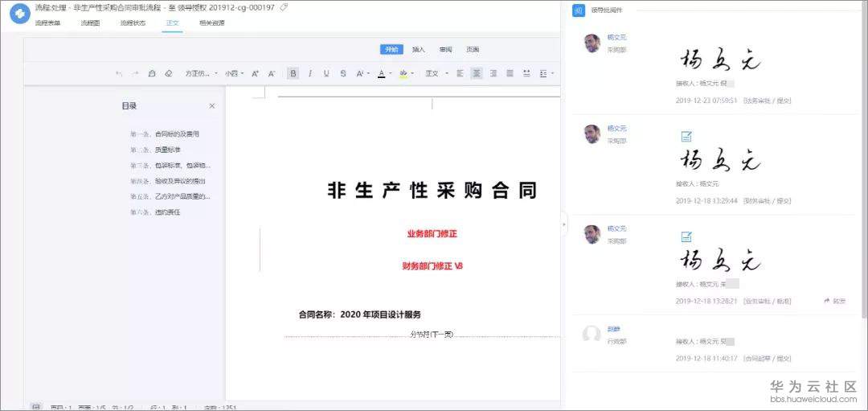Click avatar of 13:29:44 approval entry
Image resolution: width=868 pixels, height=411 pixels.
592,134
